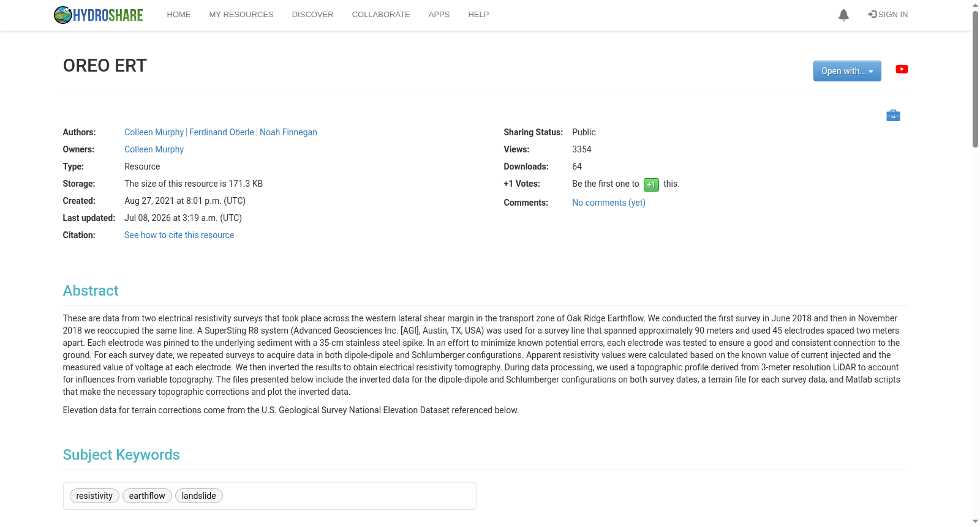Open author Noah Finnegan's profile
980x527 pixels.
288,132
